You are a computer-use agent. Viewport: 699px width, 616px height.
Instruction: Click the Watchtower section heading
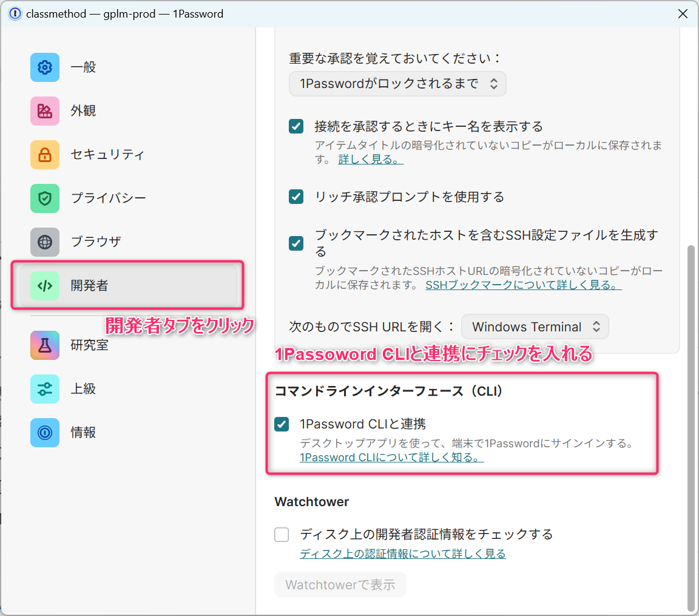[x=312, y=501]
